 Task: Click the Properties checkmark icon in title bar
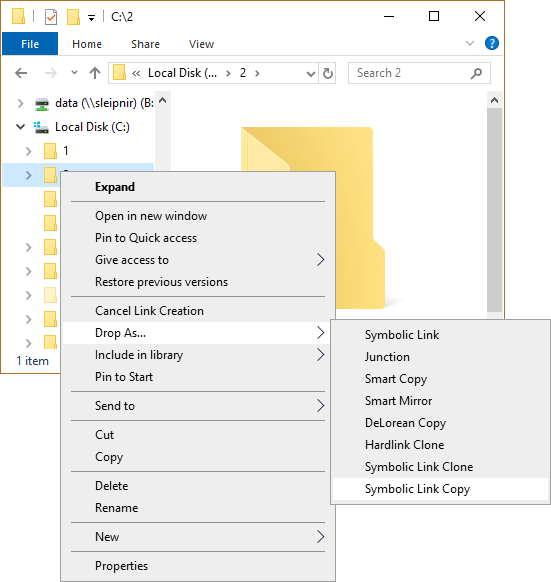click(51, 17)
